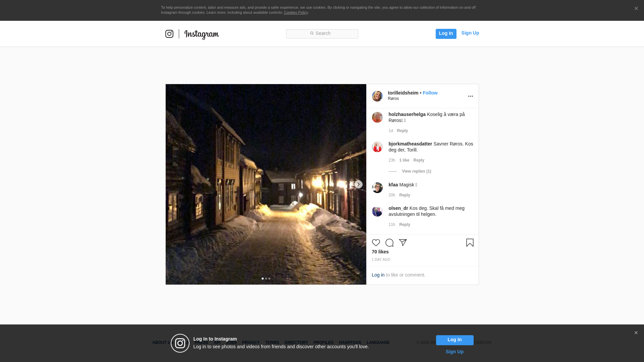Click the 1d timestamp on holzhauserhelga's comment
Image resolution: width=644 pixels, height=362 pixels.
[x=391, y=131]
